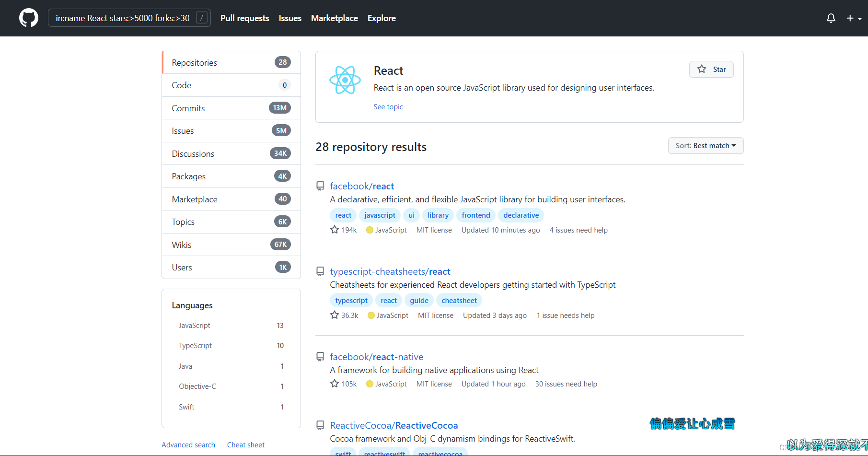The image size is (868, 456).
Task: Click the javascript topic tag
Action: [x=380, y=215]
